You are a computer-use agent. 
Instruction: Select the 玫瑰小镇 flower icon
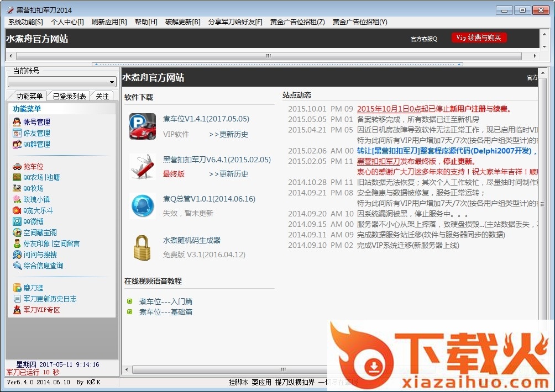(17, 199)
